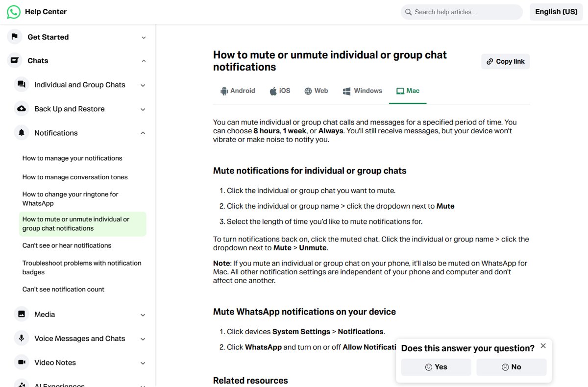The width and height of the screenshot is (588, 387).
Task: Click the Back Up and Restore cloud icon
Action: click(x=22, y=109)
